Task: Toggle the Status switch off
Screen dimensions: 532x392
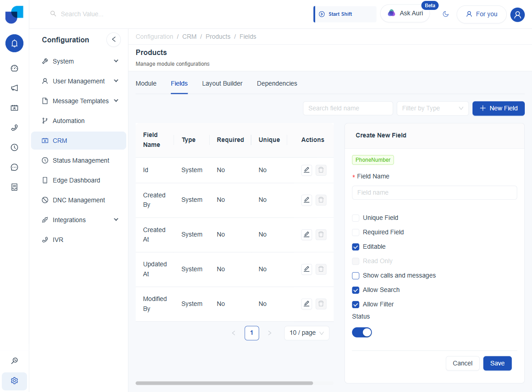Action: (362, 333)
